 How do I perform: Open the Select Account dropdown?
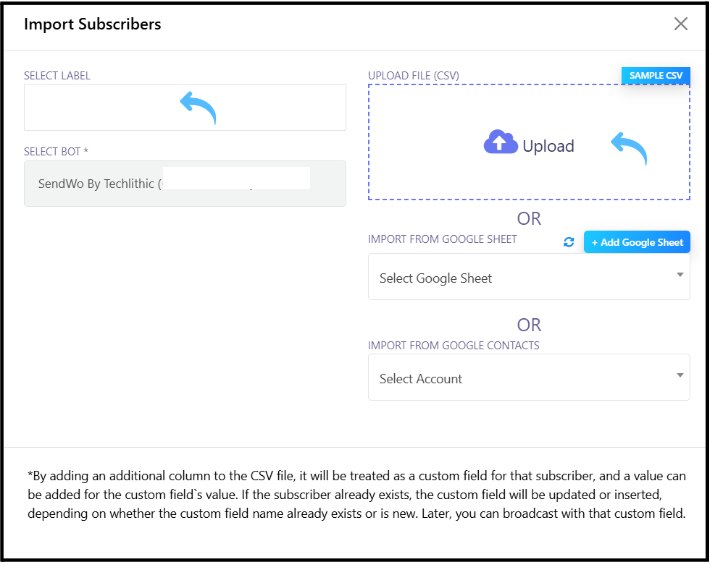point(528,378)
